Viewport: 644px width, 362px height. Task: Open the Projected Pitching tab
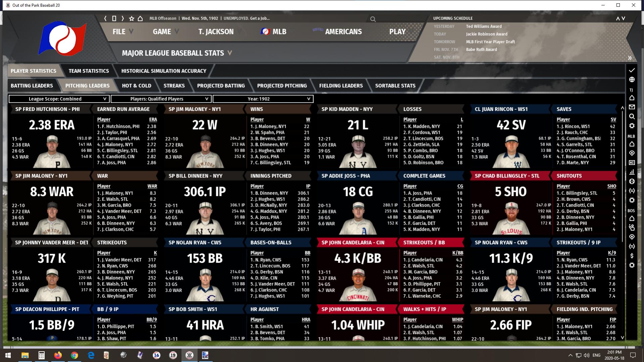[x=282, y=86]
